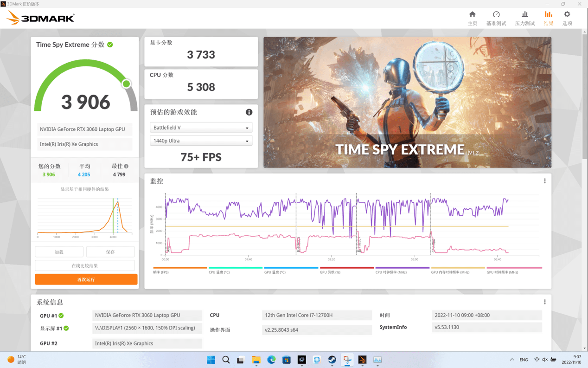
Task: Open the 选项 settings gear
Action: (567, 14)
